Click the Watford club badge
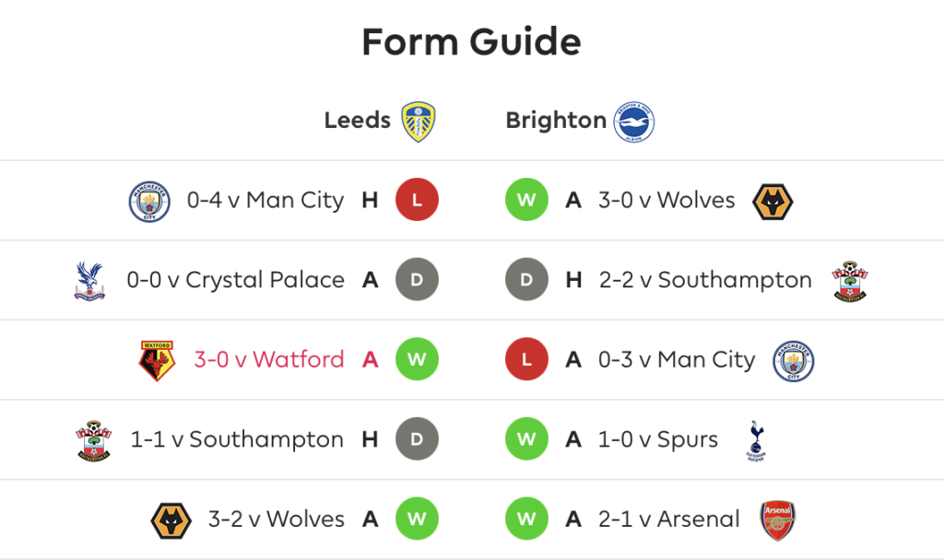 [x=157, y=361]
